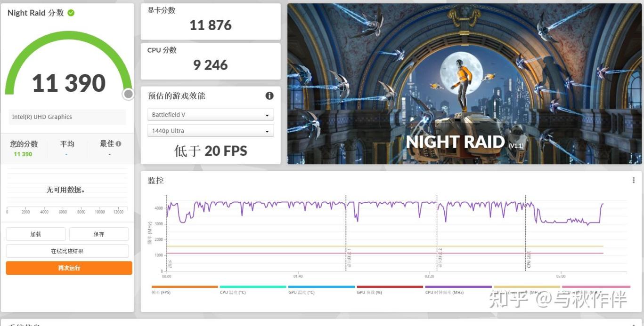Click the Night Raid preview image
This screenshot has width=644, height=326.
coord(465,84)
